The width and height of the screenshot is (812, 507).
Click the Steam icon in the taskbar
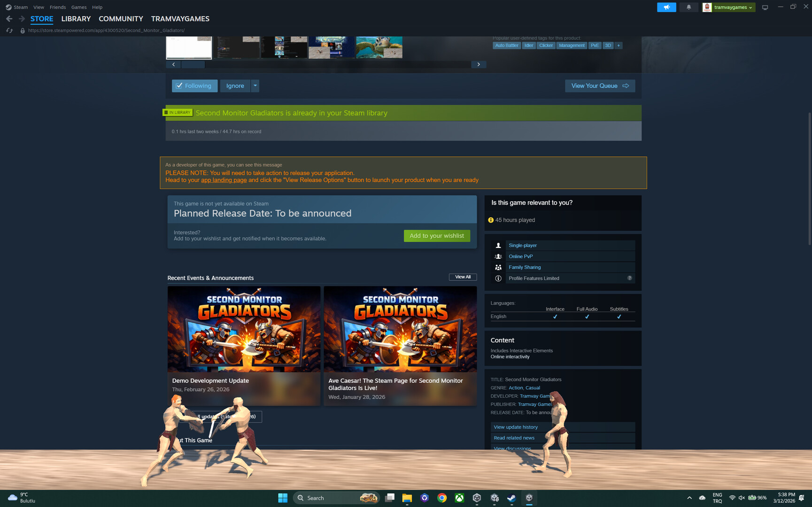511,498
